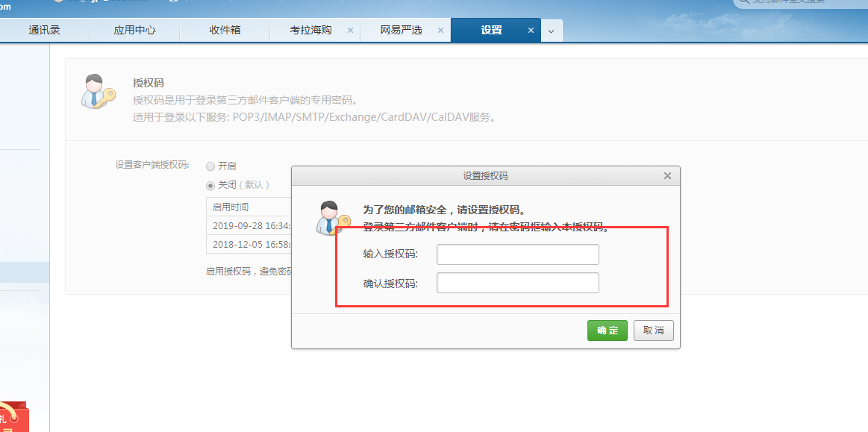Open the 网易严选 tab
The width and height of the screenshot is (868, 432).
[401, 31]
